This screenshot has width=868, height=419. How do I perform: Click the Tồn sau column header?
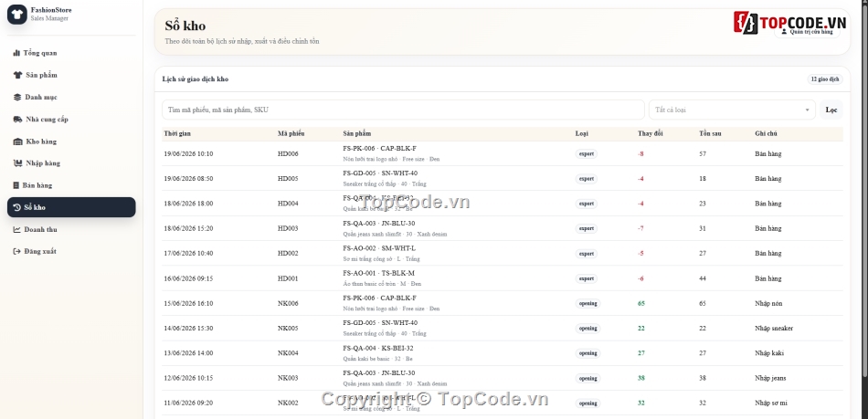click(x=710, y=134)
